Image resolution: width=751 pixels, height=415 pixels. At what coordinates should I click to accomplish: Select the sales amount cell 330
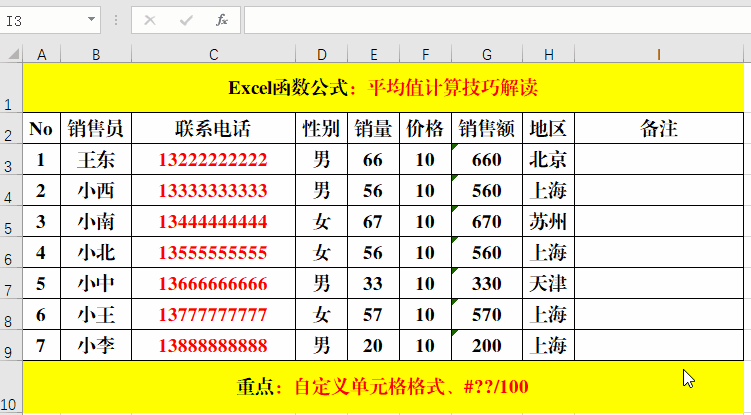coord(487,283)
